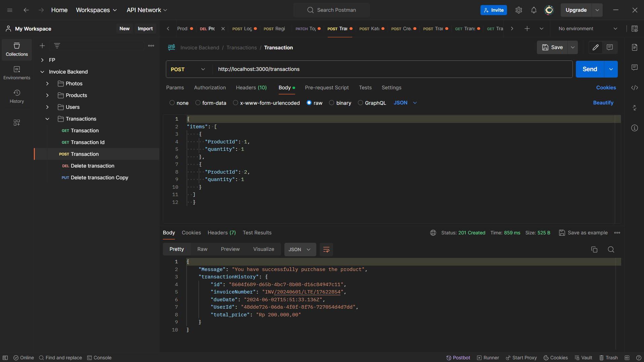Screen dimensions: 644x362
Task: Open the Collection Runner
Action: pyautogui.click(x=488, y=357)
